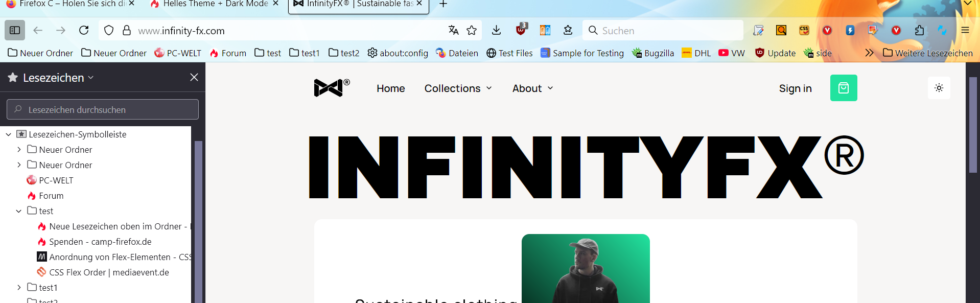Go back with the back arrow
980x303 pixels.
[38, 31]
